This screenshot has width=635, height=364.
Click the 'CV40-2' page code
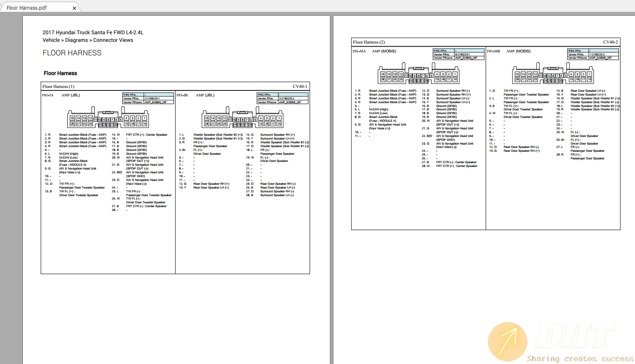610,42
